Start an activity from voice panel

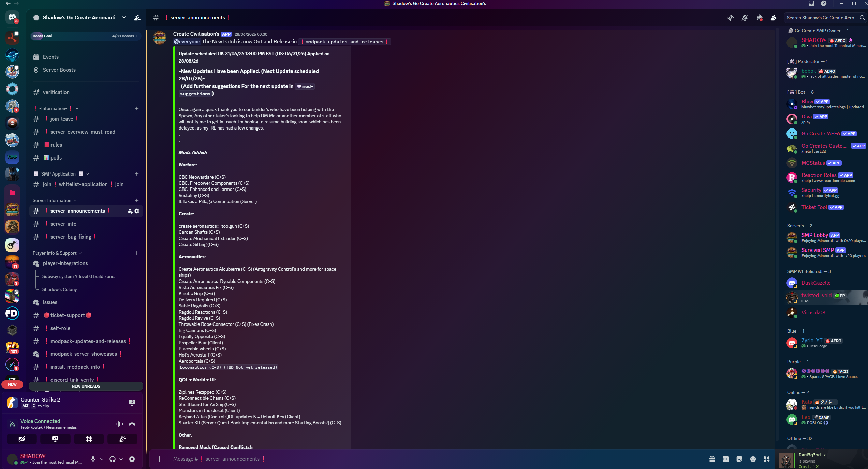89,439
